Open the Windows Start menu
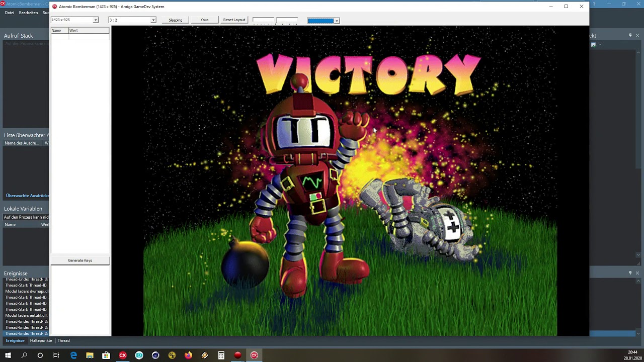Screen dimensions: 644x362 click(8, 355)
